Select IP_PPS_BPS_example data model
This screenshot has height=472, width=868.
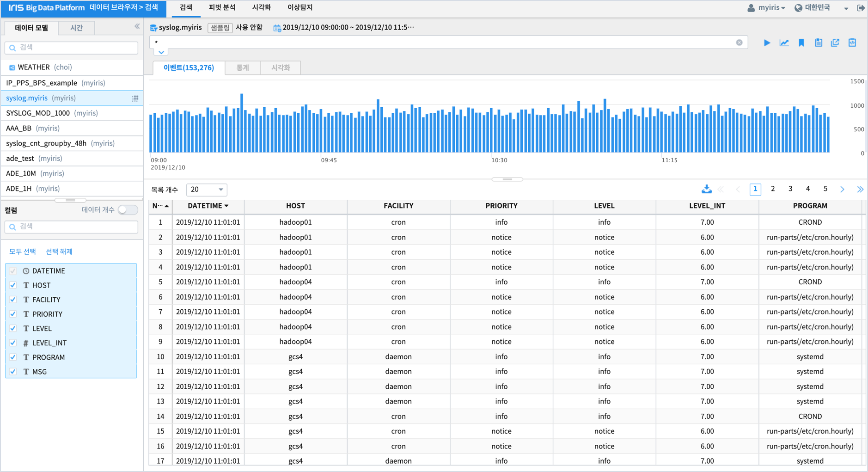pyautogui.click(x=72, y=83)
